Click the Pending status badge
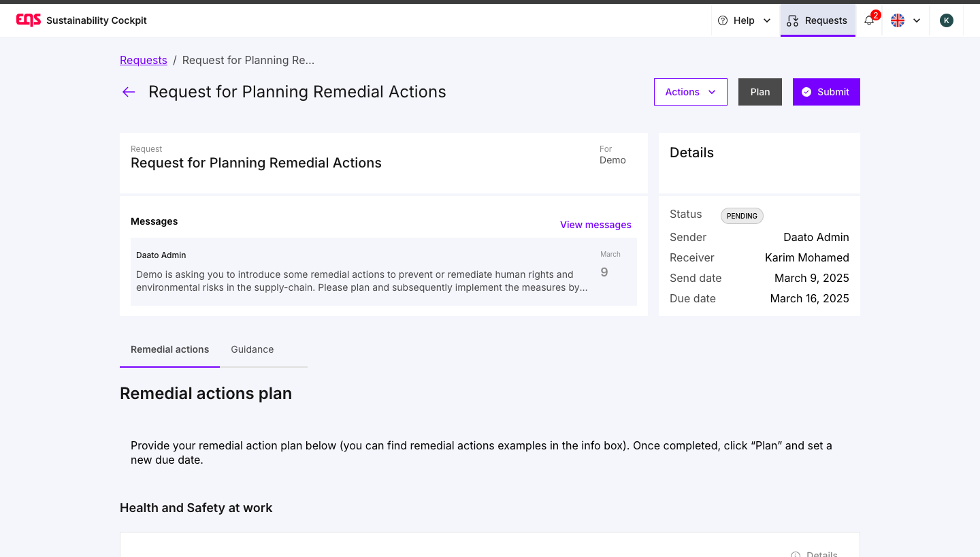 [x=742, y=216]
